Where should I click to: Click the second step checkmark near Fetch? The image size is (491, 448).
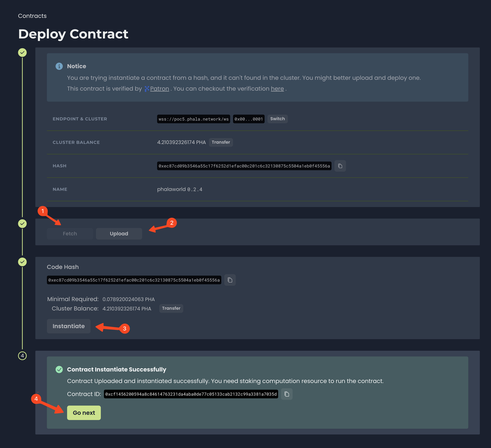[x=22, y=223]
